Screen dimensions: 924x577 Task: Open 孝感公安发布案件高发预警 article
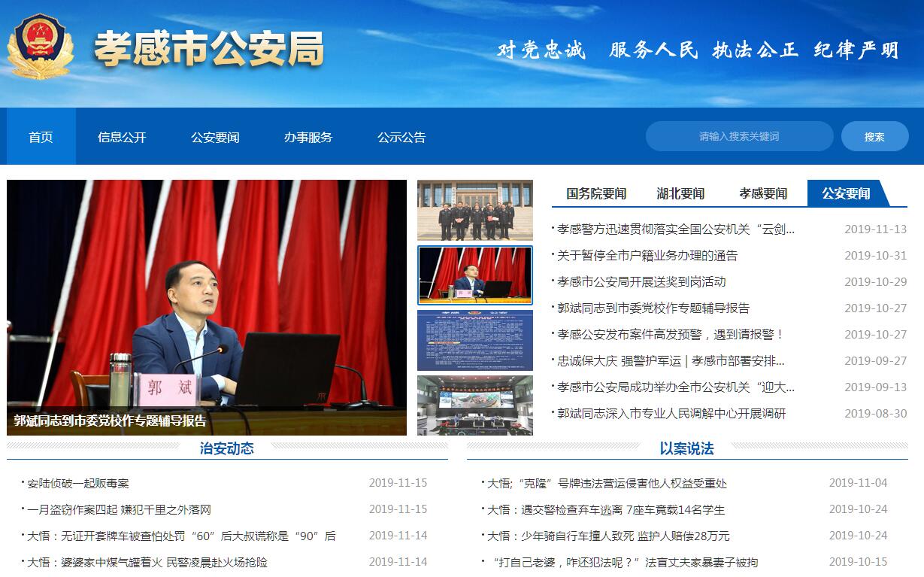click(671, 335)
